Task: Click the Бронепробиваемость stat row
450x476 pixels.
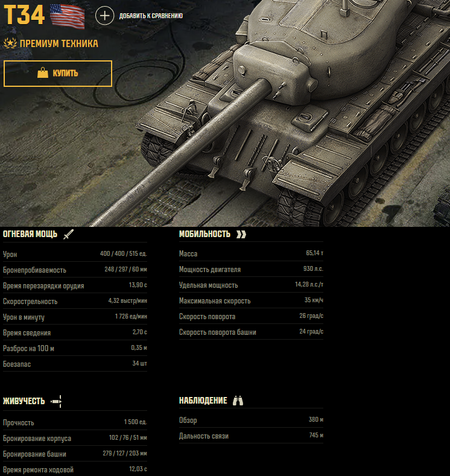Action: point(75,270)
